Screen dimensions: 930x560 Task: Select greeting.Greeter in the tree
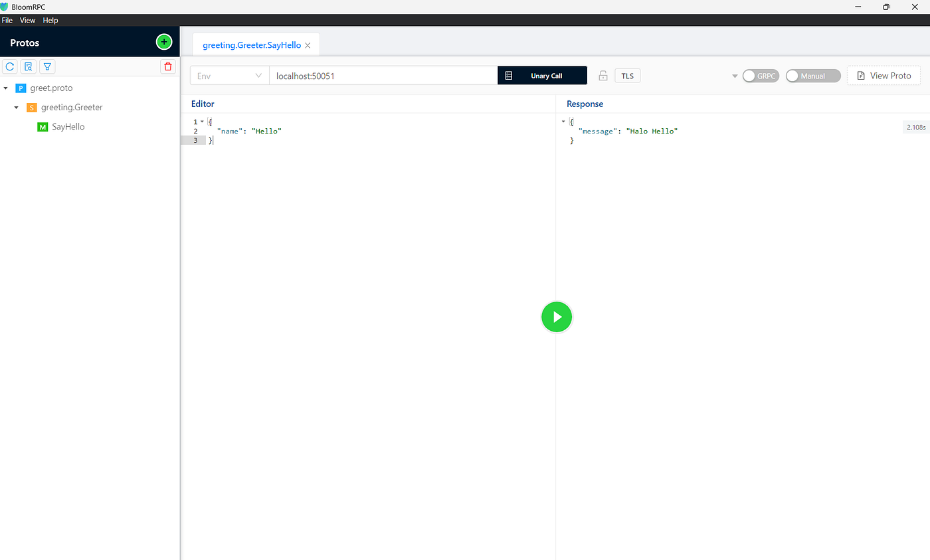(72, 107)
